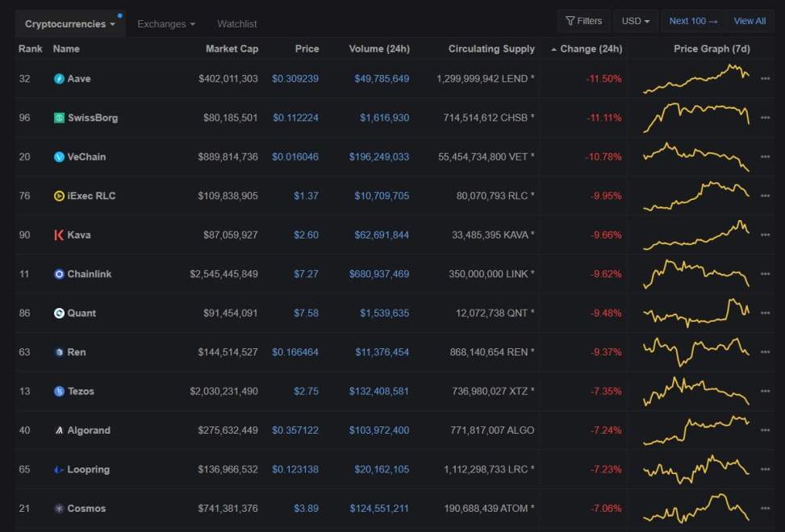Screen dimensions: 785x532
Task: Click the Kava coin logo icon
Action: pos(59,235)
